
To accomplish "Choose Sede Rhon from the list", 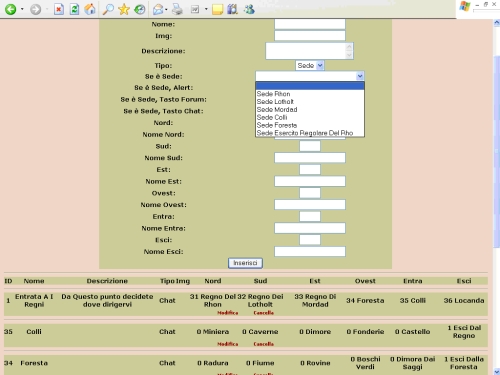I will tap(310, 94).
